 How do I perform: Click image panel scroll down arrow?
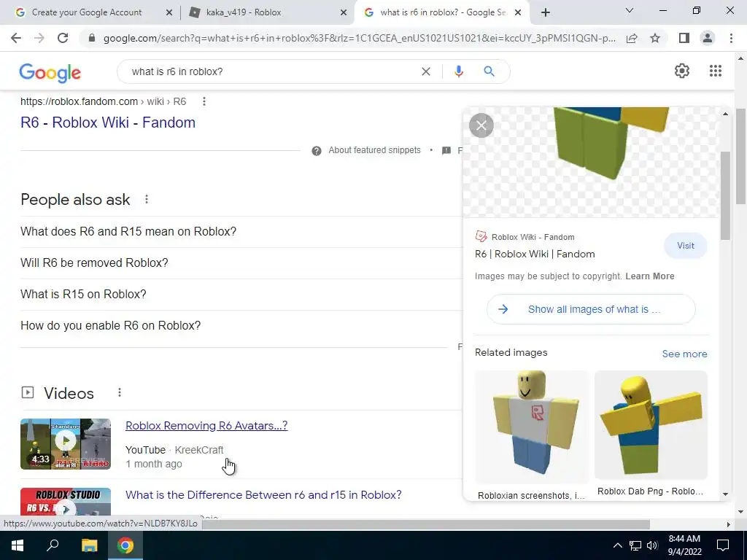[x=726, y=494]
